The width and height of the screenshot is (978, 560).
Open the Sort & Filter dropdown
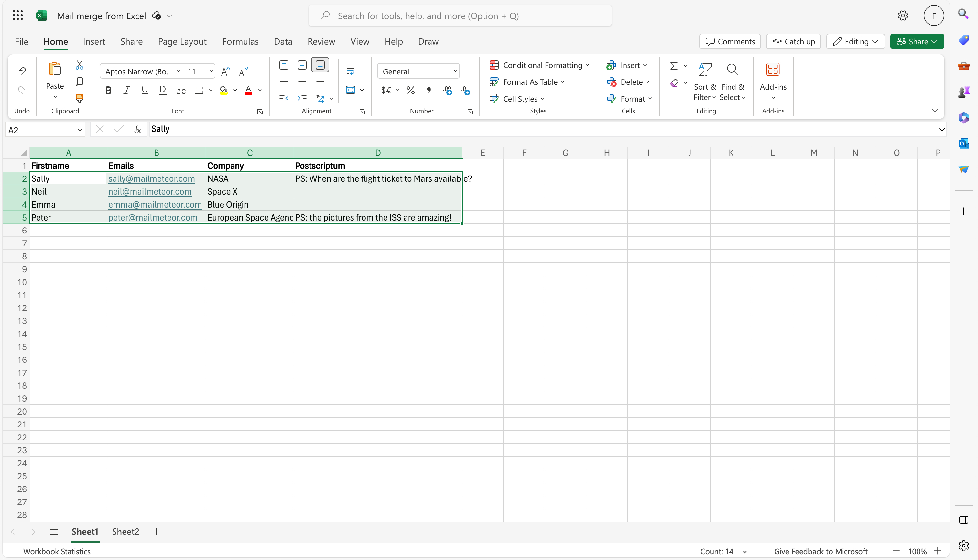tap(705, 81)
